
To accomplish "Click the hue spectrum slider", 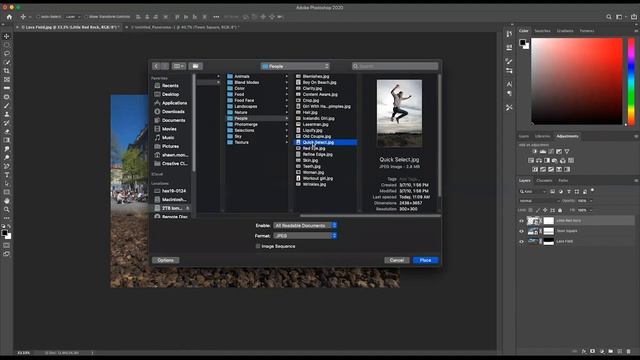I will click(x=631, y=81).
